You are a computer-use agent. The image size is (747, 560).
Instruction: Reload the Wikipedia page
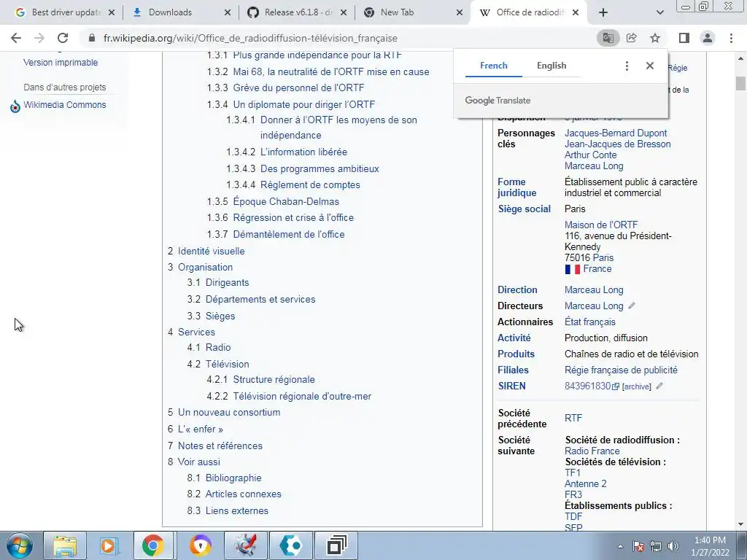(x=63, y=38)
